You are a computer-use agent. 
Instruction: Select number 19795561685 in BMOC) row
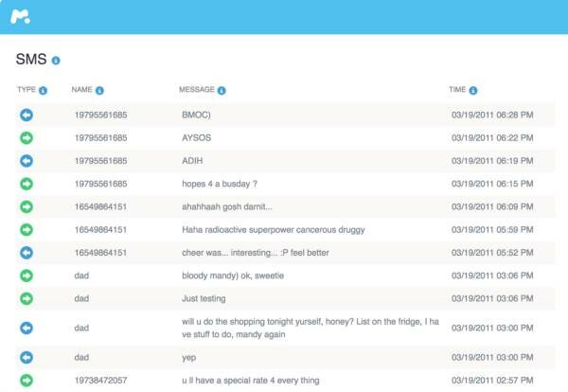(100, 116)
